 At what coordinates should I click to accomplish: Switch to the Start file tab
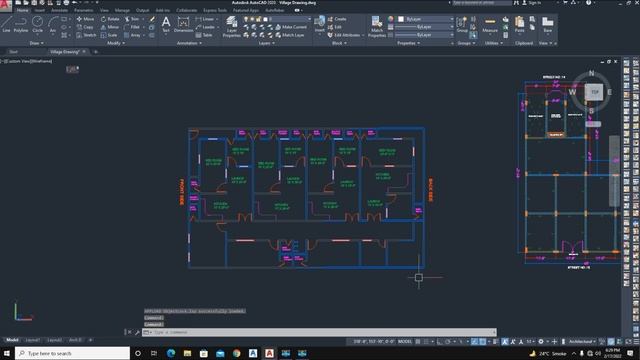click(13, 52)
